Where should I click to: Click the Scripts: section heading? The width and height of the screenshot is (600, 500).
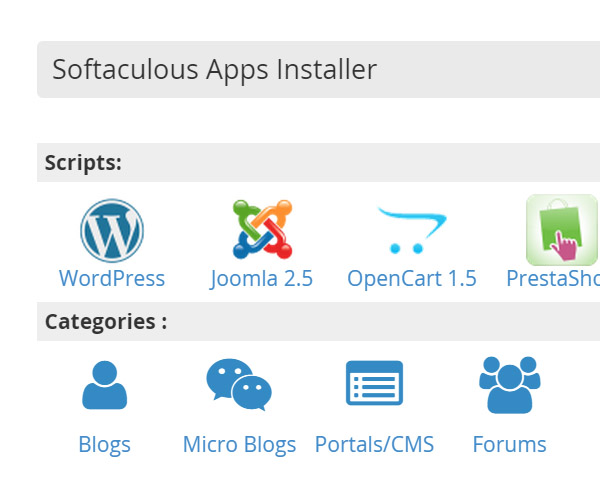point(318,163)
